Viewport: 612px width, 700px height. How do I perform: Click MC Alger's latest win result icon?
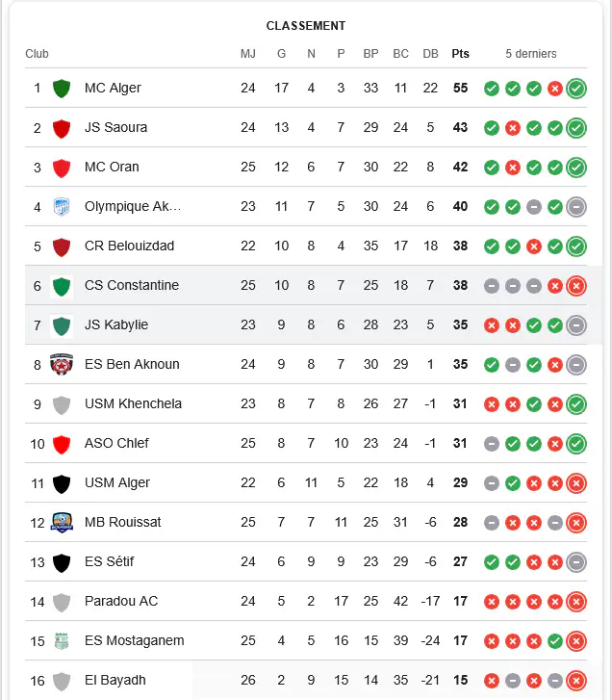coord(576,89)
